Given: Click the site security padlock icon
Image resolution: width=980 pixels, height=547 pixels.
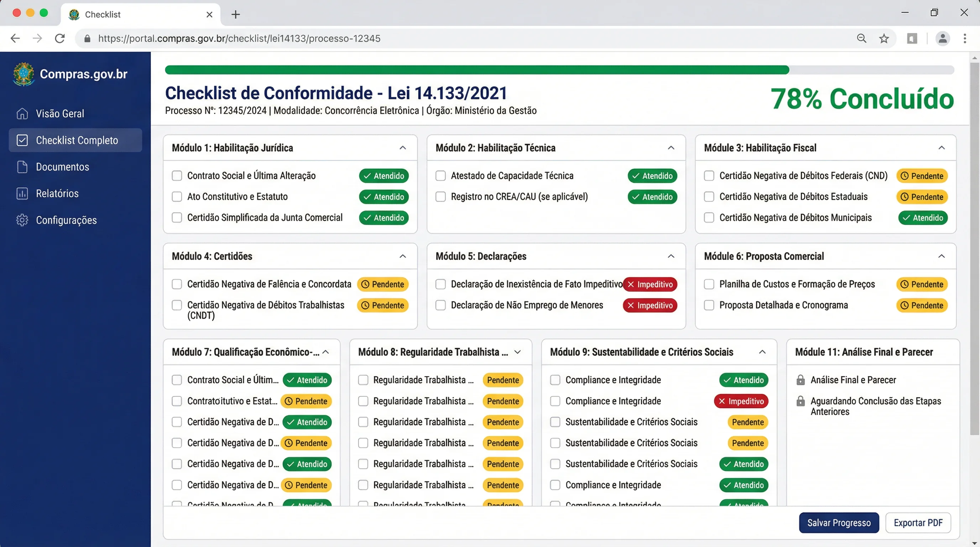Looking at the screenshot, I should [x=87, y=38].
